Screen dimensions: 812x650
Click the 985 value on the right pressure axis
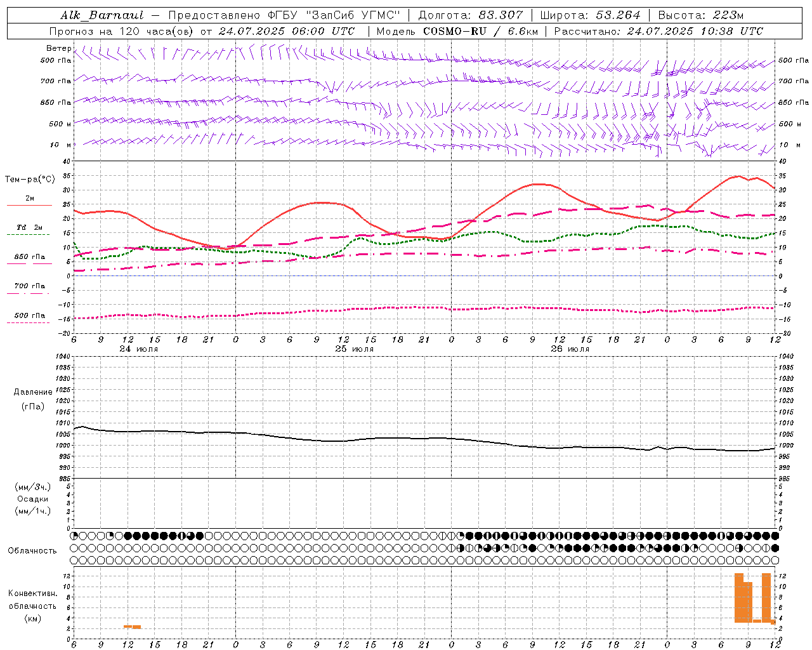[x=784, y=479]
